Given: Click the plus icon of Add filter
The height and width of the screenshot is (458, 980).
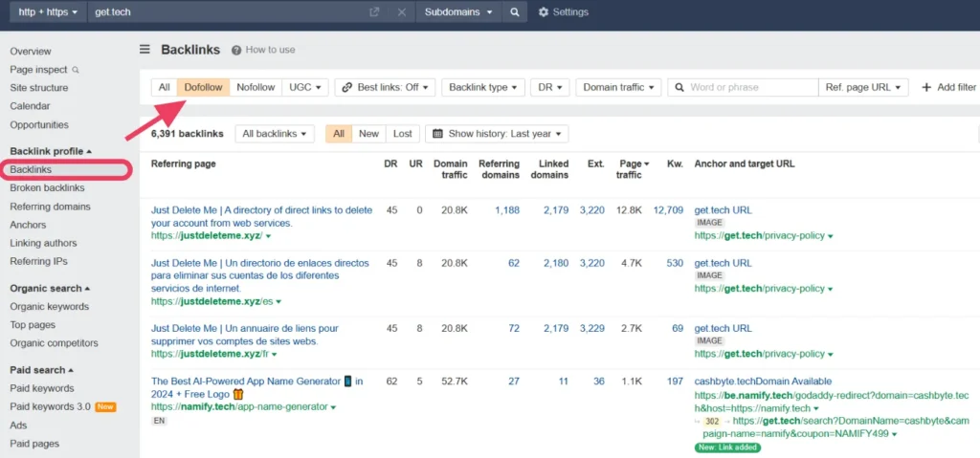Looking at the screenshot, I should click(x=926, y=87).
